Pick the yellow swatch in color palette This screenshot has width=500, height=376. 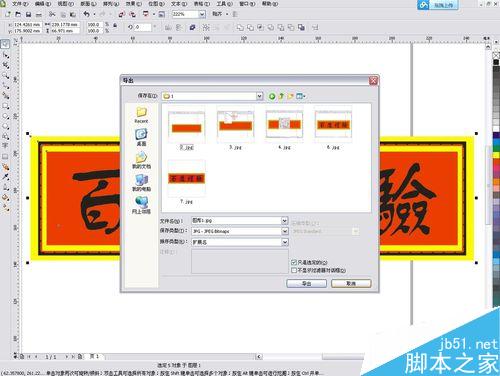[496, 155]
